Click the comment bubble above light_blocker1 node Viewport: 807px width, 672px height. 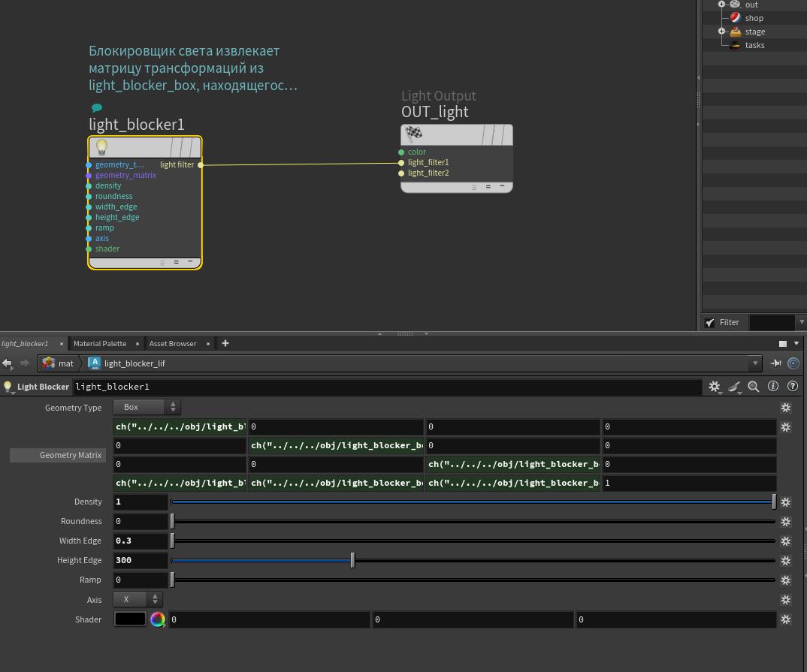[96, 108]
